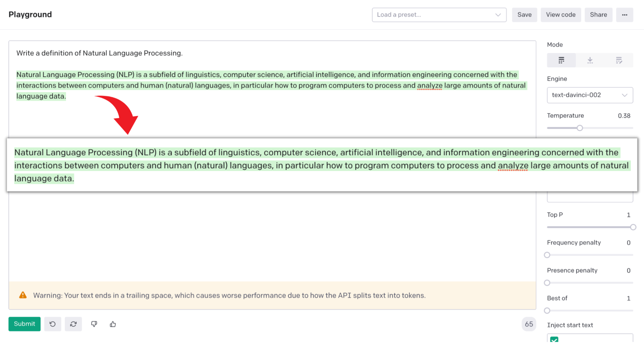
Task: Select the Complete mode icon
Action: point(561,60)
